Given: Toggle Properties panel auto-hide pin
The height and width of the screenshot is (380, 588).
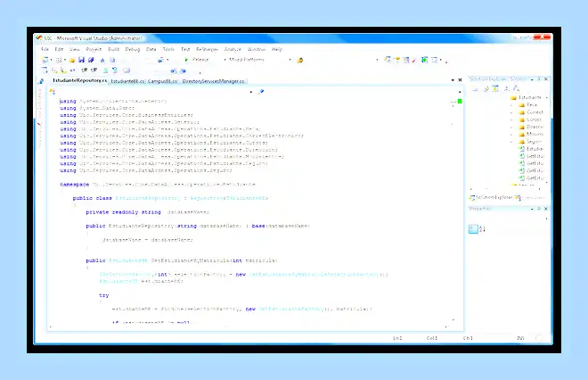Looking at the screenshot, I should (x=539, y=209).
